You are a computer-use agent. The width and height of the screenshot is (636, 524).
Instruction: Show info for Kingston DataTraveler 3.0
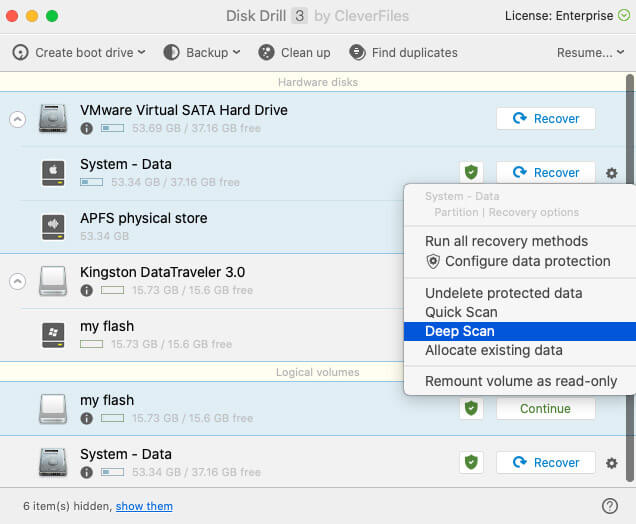pos(86,290)
